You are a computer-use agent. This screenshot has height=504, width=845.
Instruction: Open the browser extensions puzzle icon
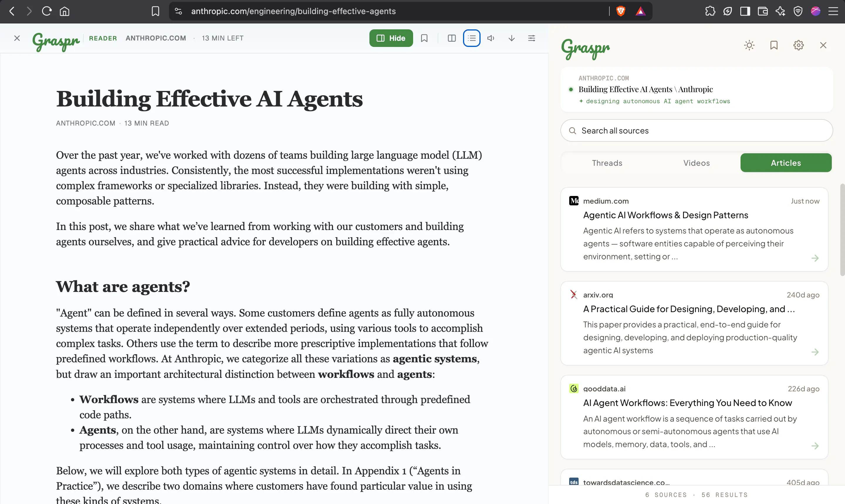[x=710, y=11]
